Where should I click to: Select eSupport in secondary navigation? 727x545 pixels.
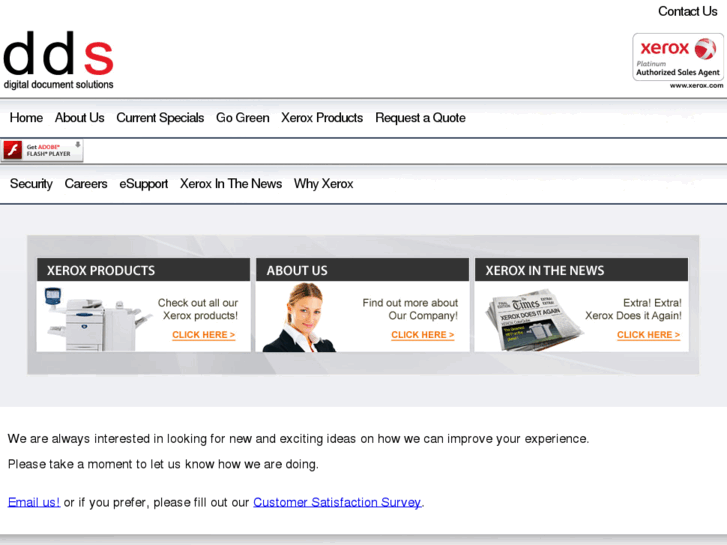(x=144, y=184)
